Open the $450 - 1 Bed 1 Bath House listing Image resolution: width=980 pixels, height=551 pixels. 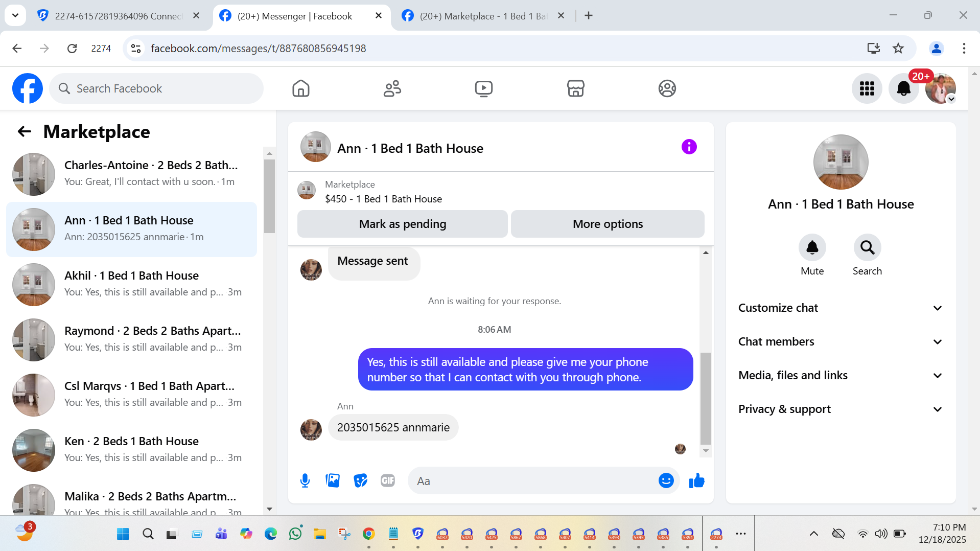point(383,199)
